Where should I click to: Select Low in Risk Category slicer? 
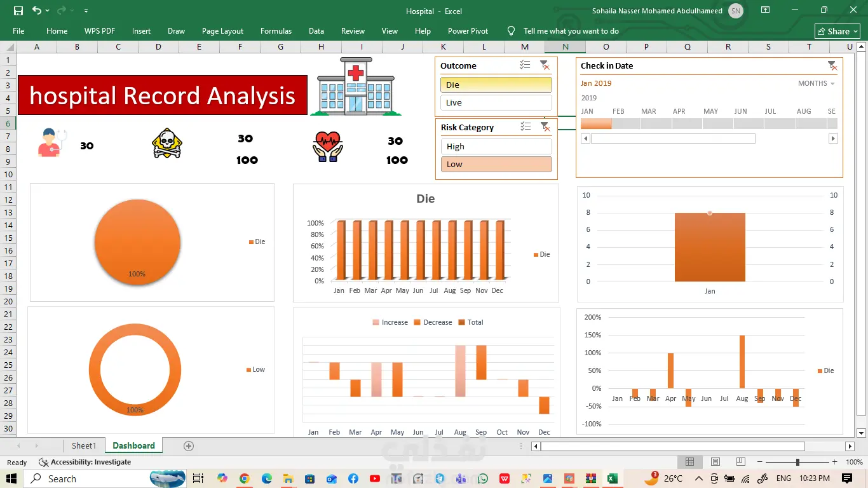coord(496,164)
